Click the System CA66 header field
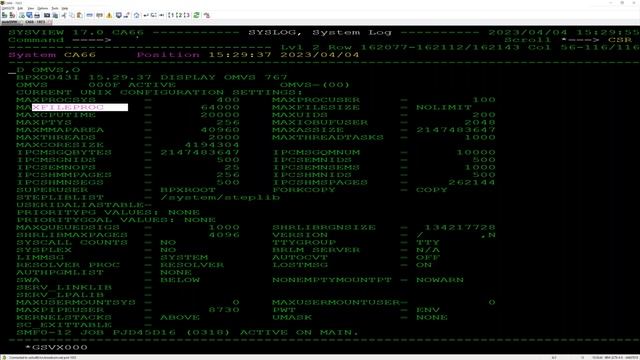This screenshot has width=640, height=360. pos(52,55)
